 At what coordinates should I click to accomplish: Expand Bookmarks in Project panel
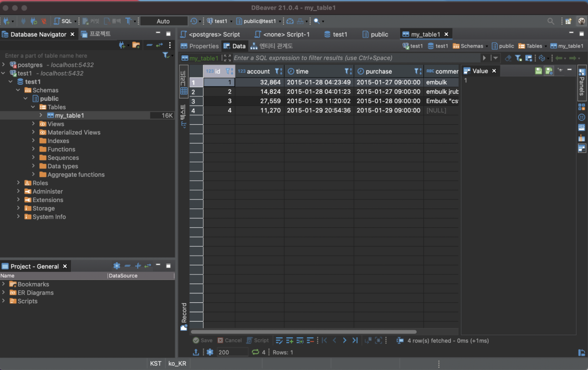click(x=4, y=284)
